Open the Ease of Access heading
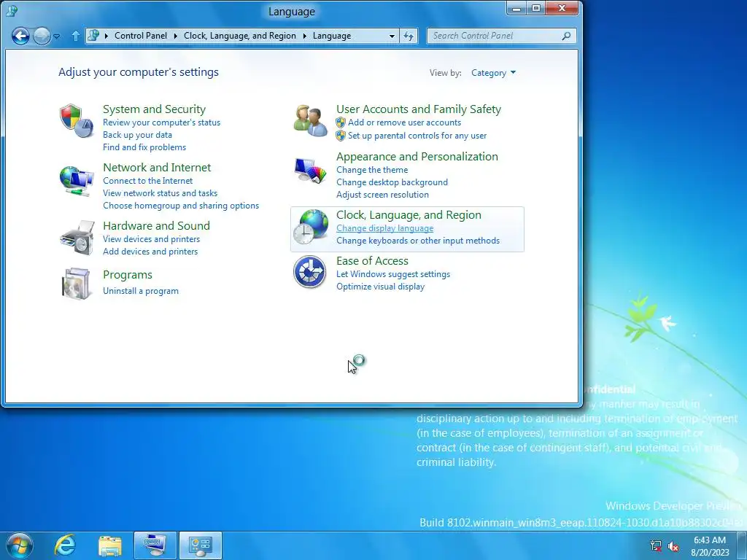 pos(372,261)
